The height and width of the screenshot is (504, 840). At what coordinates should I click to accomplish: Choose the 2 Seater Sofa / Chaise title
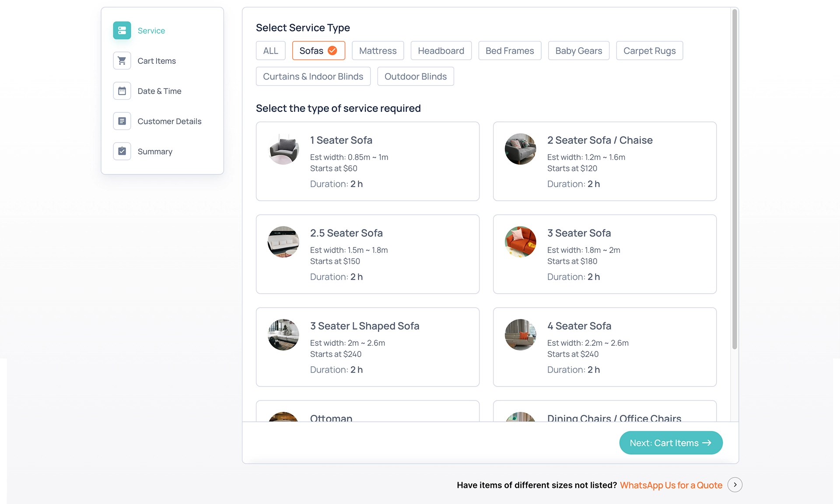point(600,140)
